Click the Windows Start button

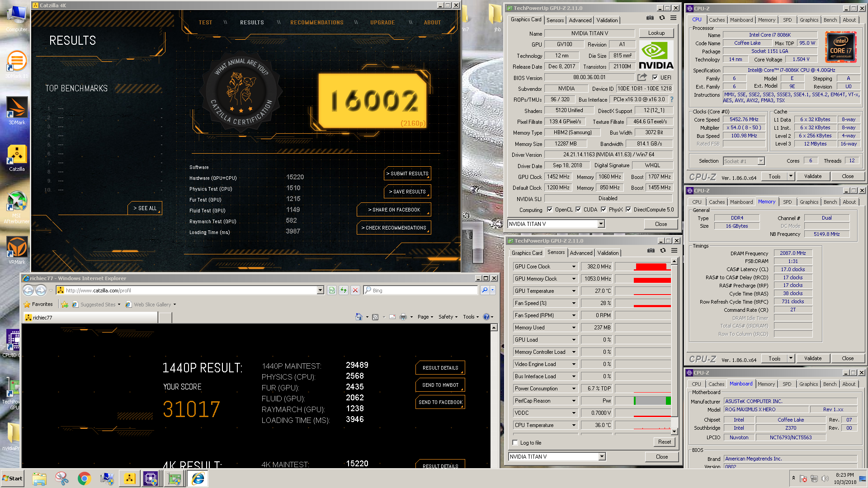tap(13, 479)
